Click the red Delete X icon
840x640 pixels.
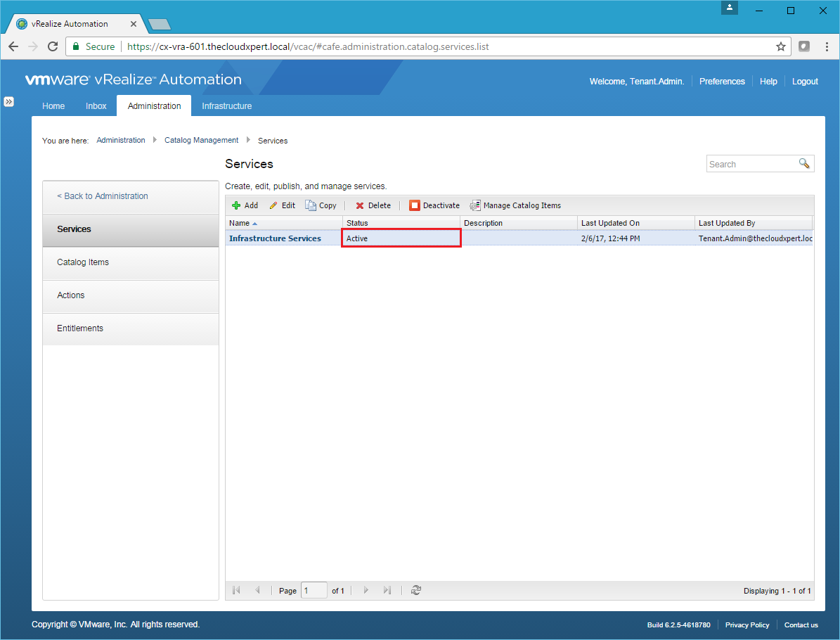360,205
